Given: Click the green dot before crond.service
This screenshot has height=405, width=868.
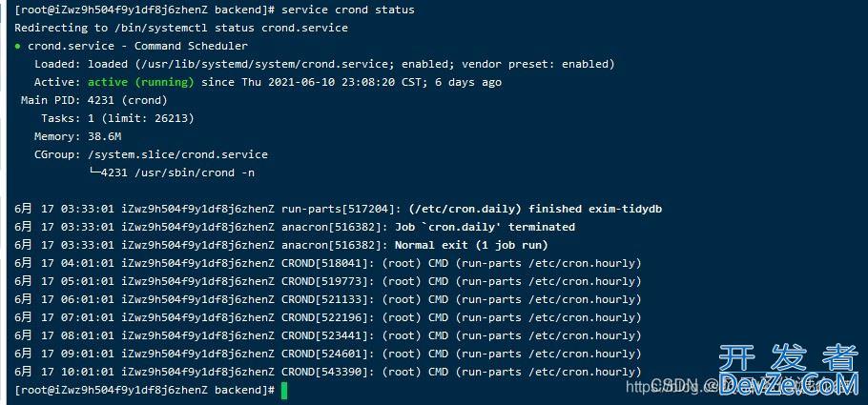Looking at the screenshot, I should (x=18, y=46).
